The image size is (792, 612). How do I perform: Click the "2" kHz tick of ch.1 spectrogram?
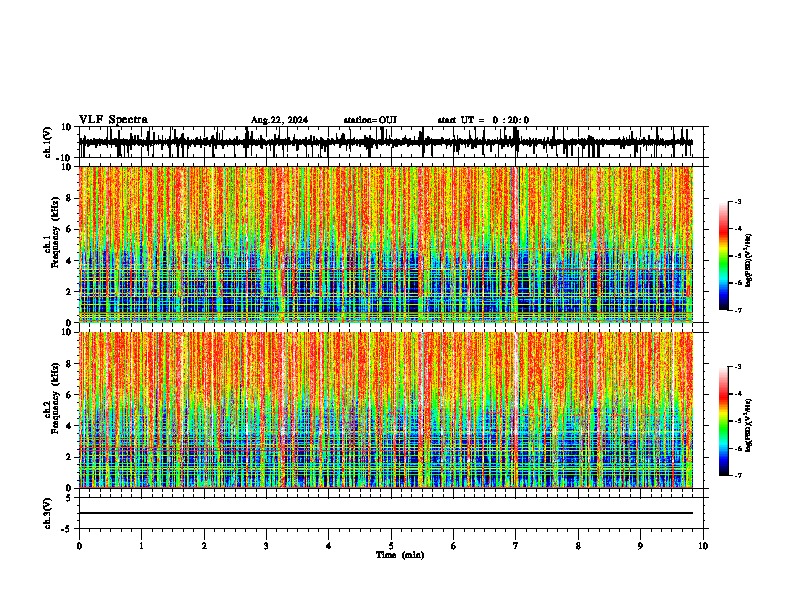coord(69,291)
